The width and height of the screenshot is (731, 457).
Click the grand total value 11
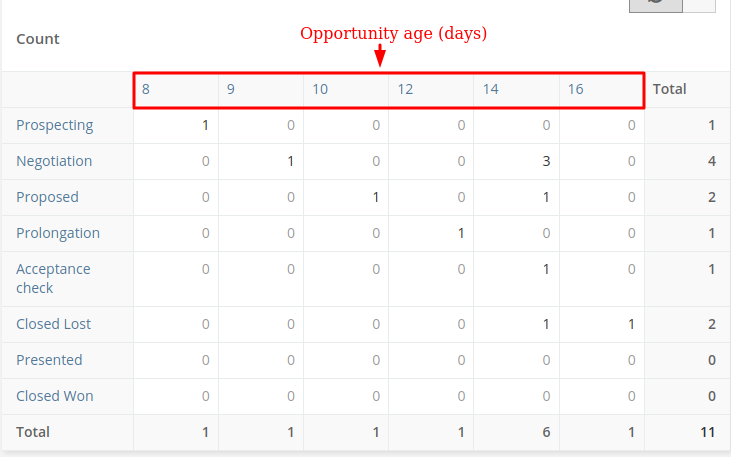[707, 432]
